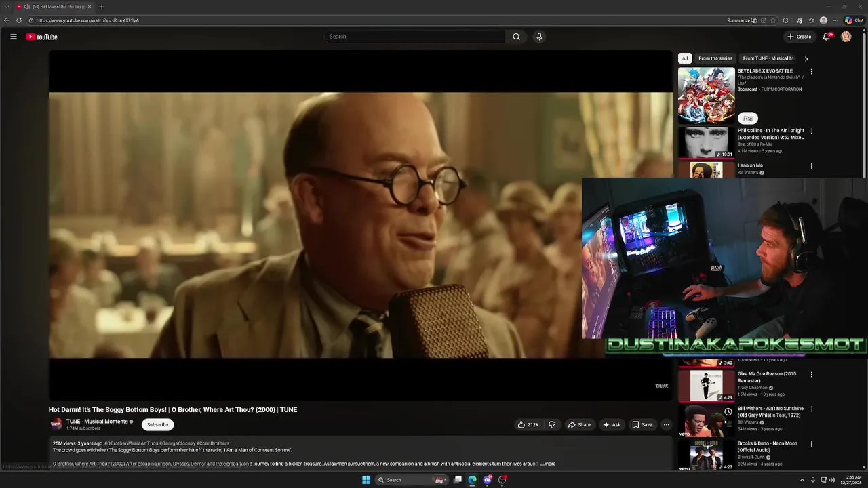This screenshot has width=868, height=488.
Task: Focus the YouTube search field
Action: [x=415, y=37]
